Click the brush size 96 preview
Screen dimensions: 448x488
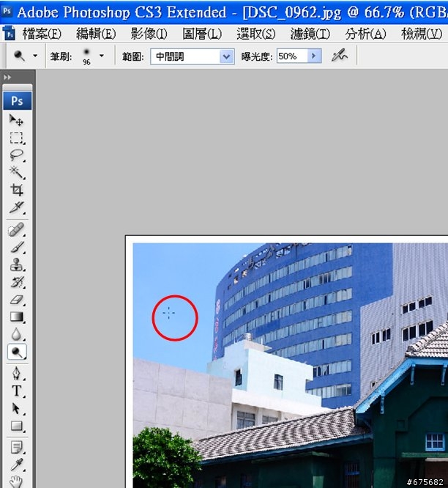click(86, 56)
